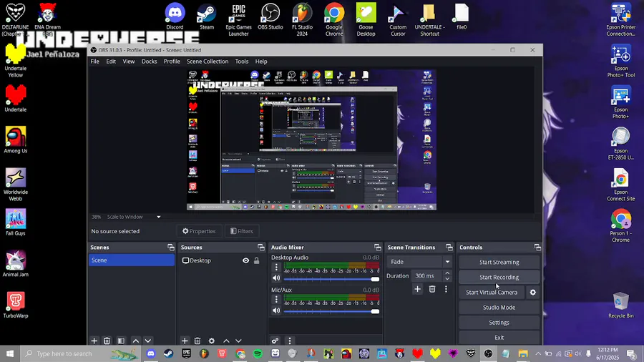Open source properties gear in Sources toolbar
The height and width of the screenshot is (362, 644).
click(212, 341)
